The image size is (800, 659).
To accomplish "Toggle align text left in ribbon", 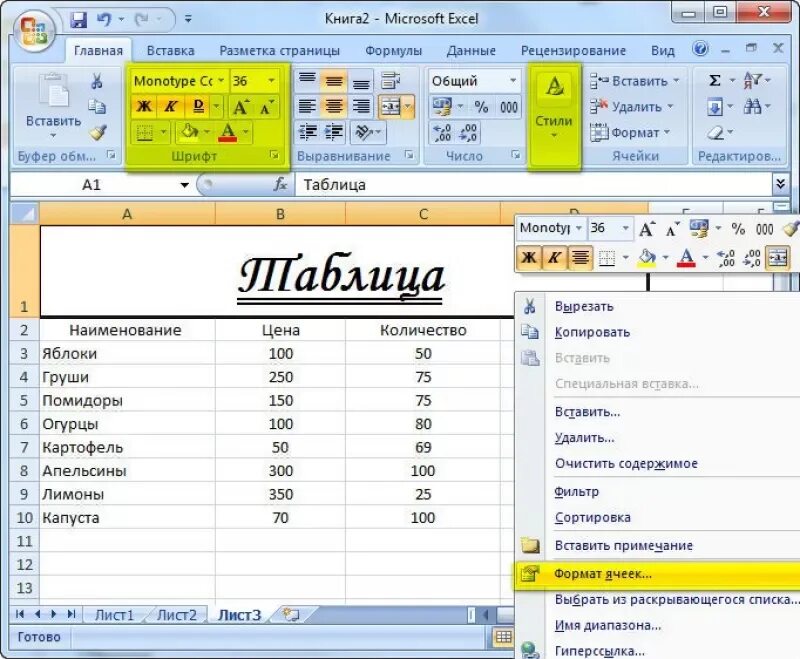I will coord(307,107).
